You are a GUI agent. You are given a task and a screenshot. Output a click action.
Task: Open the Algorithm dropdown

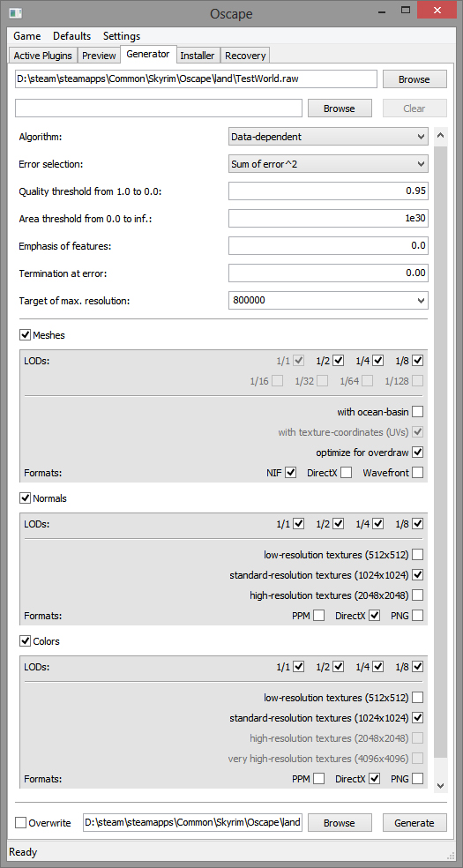328,137
